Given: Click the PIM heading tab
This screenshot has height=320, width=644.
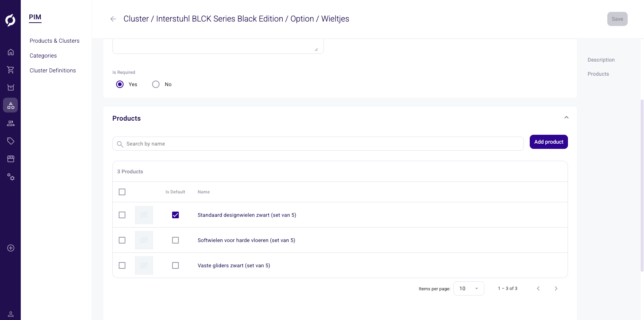Looking at the screenshot, I should tap(35, 17).
